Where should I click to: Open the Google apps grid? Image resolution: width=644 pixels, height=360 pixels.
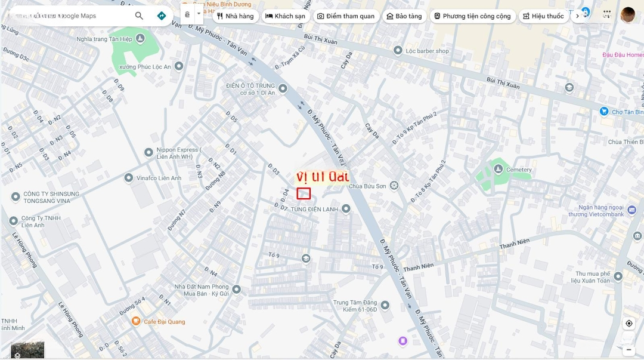point(606,14)
